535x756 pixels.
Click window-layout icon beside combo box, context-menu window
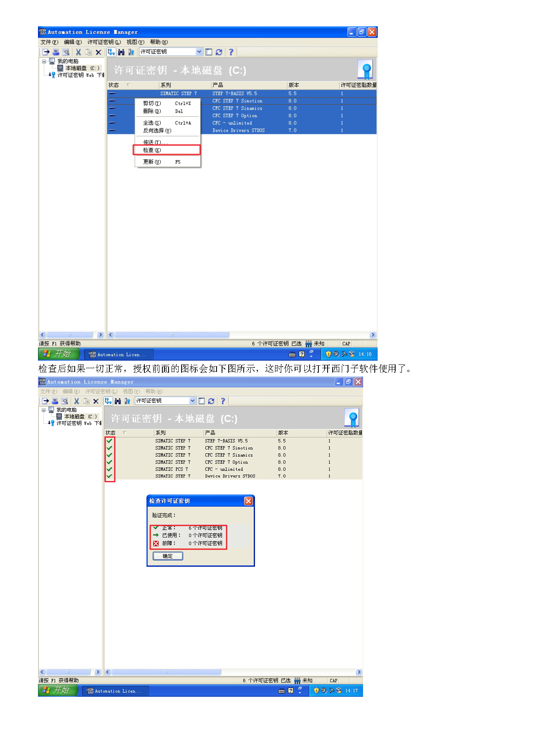click(x=209, y=52)
